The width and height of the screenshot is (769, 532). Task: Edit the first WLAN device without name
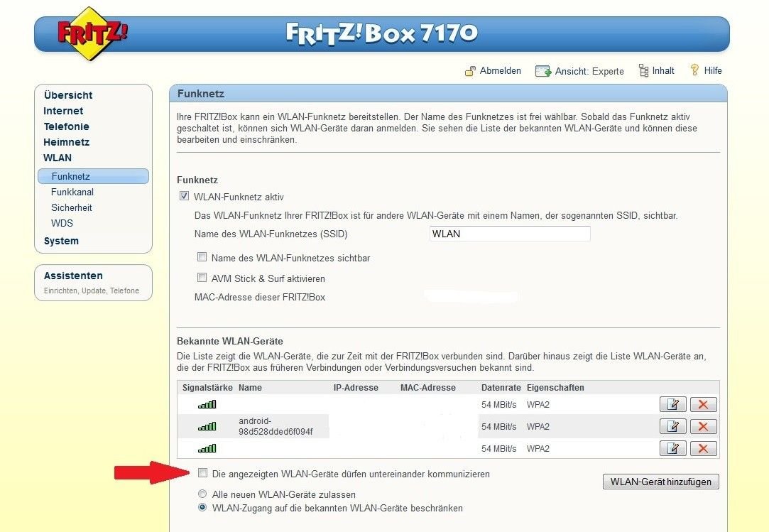[673, 404]
